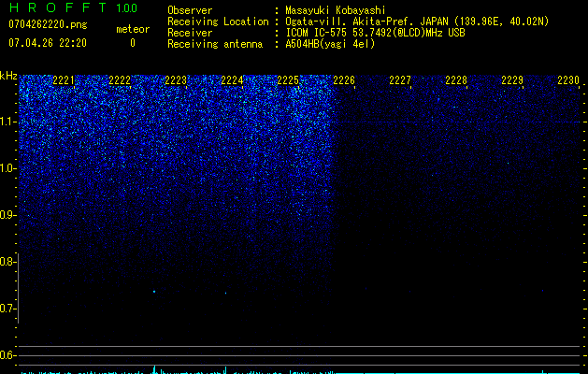The image size is (588, 374).
Task: Click time marker 2228
Action: [x=456, y=79]
